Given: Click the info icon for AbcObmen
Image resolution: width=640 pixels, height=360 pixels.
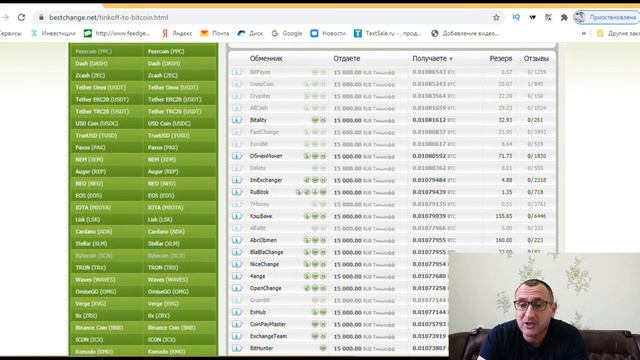Looking at the screenshot, I should click(237, 240).
